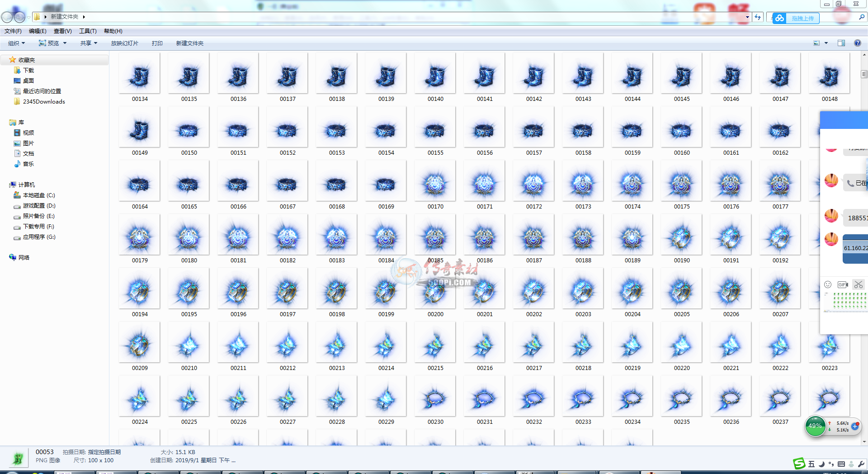Screen dimensions: 868x474
Task: Select the crystal thumbnail 00210
Action: point(189,343)
